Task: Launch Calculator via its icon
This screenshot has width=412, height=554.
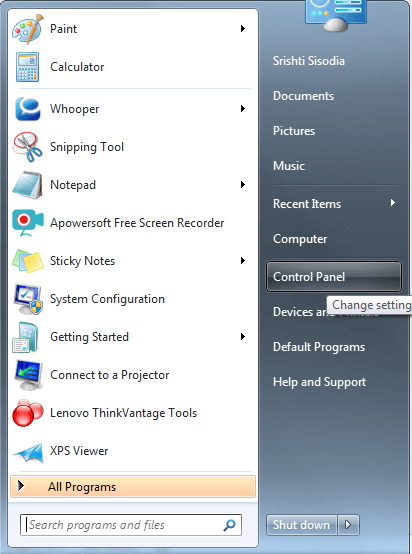Action: pyautogui.click(x=28, y=67)
